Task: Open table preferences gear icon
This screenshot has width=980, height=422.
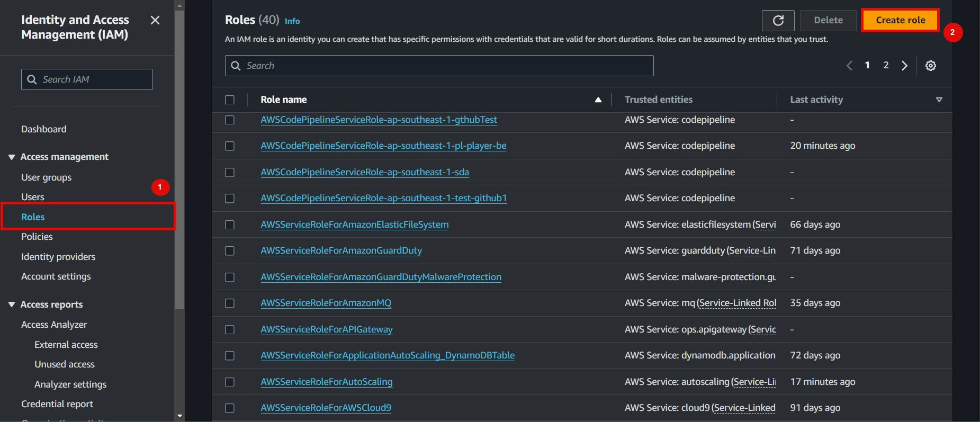Action: pyautogui.click(x=930, y=66)
